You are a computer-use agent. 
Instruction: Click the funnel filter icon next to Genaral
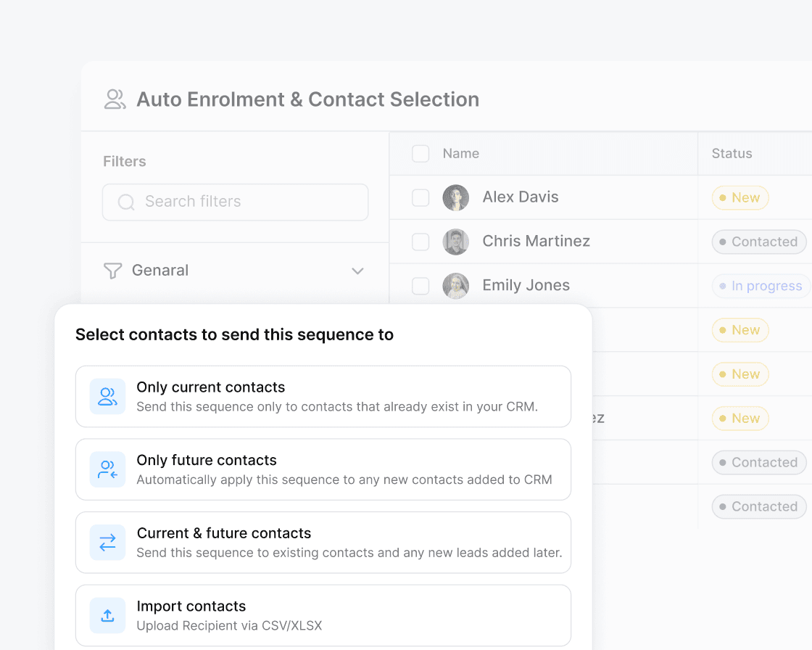click(112, 271)
